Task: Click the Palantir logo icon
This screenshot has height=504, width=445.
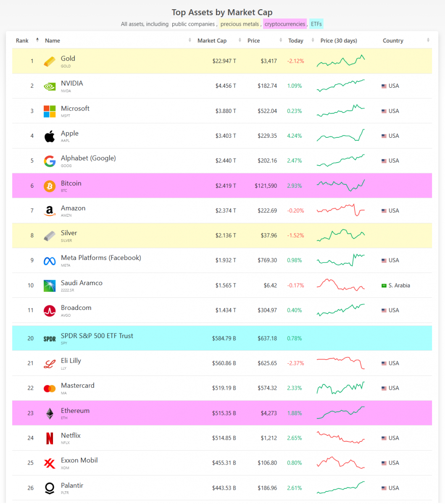Action: (50, 488)
